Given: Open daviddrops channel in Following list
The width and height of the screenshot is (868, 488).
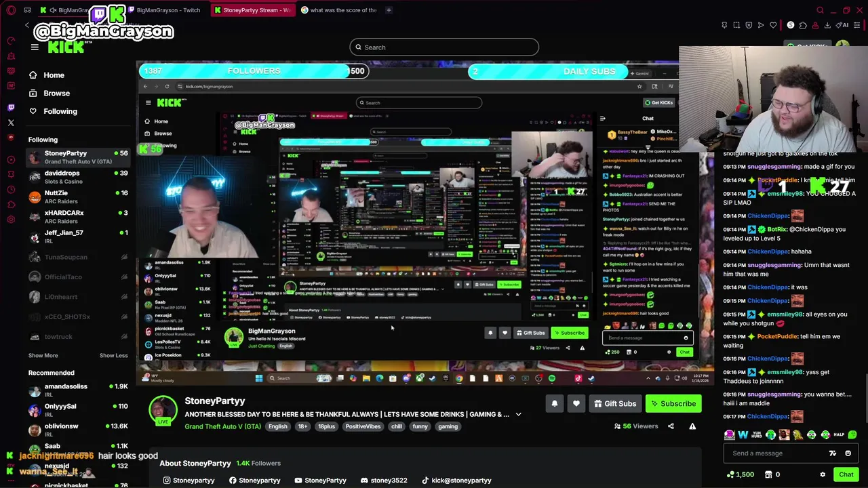Looking at the screenshot, I should pyautogui.click(x=78, y=177).
